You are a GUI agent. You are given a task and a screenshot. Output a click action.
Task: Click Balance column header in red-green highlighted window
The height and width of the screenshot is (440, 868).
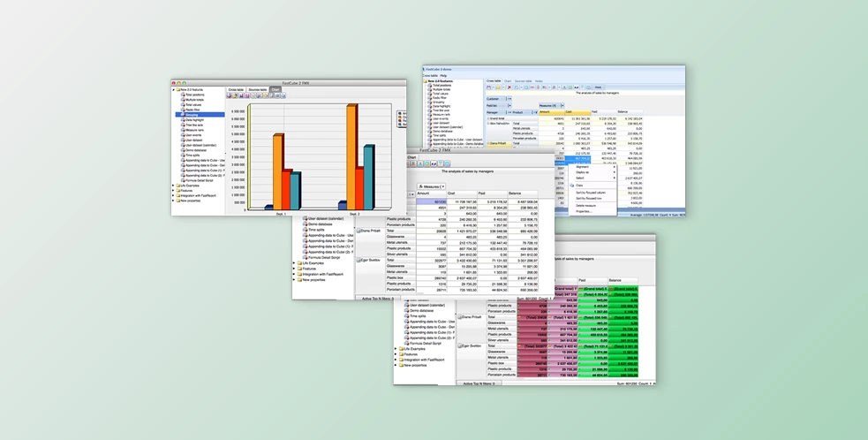[x=623, y=281]
